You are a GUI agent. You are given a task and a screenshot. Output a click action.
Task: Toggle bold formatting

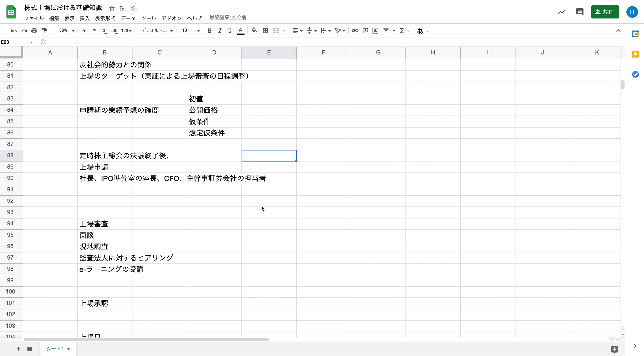(x=209, y=30)
